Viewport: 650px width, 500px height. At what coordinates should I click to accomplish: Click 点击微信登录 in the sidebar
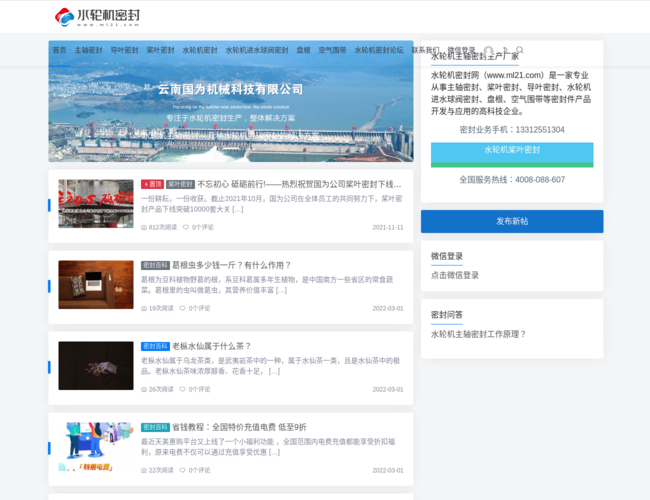click(455, 275)
